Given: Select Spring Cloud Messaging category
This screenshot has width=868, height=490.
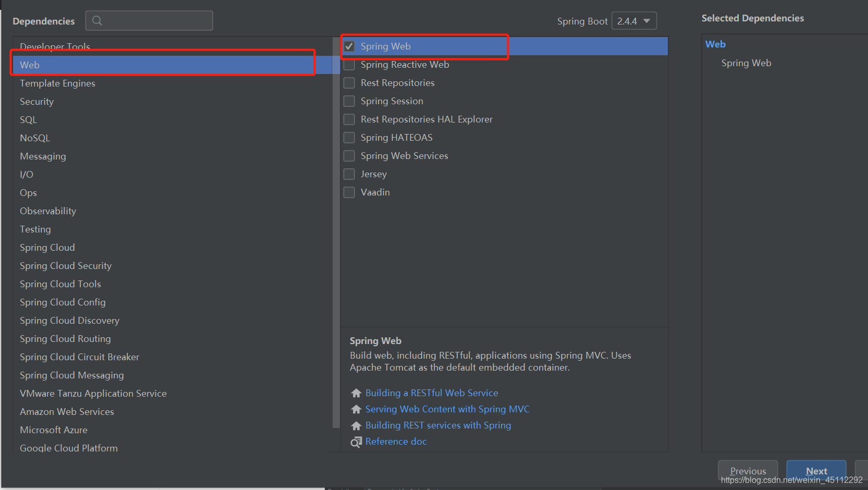Looking at the screenshot, I should coord(173,375).
